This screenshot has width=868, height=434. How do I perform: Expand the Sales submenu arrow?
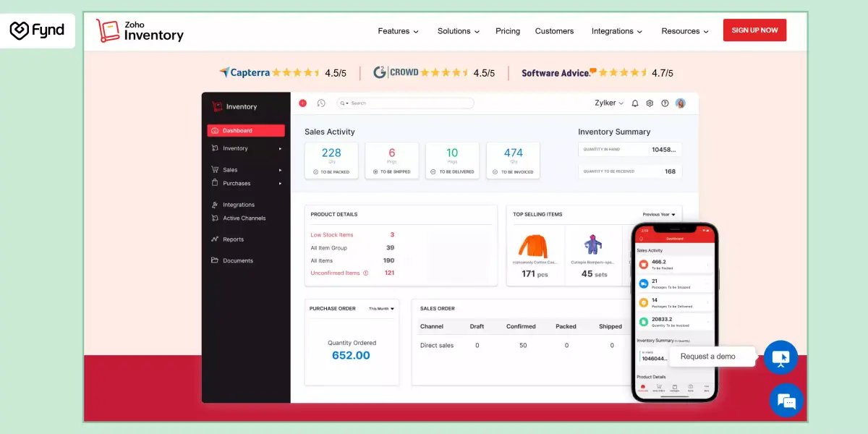tap(281, 170)
